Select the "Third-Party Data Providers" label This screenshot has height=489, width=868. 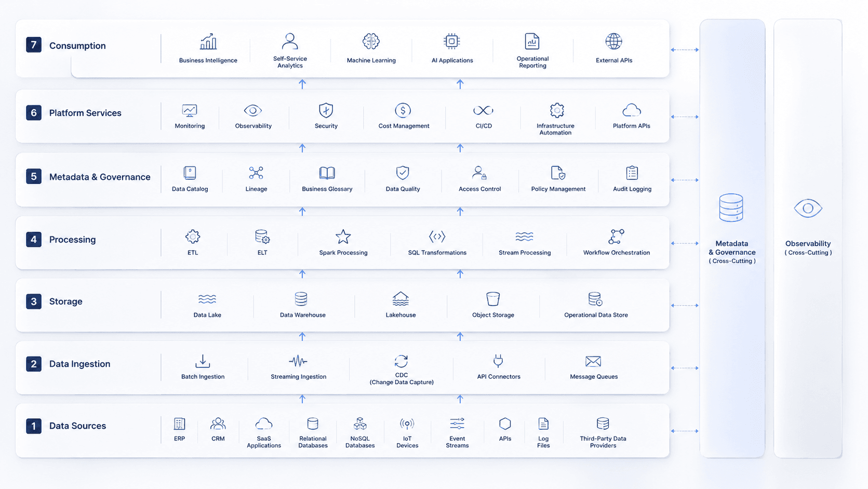(x=603, y=442)
